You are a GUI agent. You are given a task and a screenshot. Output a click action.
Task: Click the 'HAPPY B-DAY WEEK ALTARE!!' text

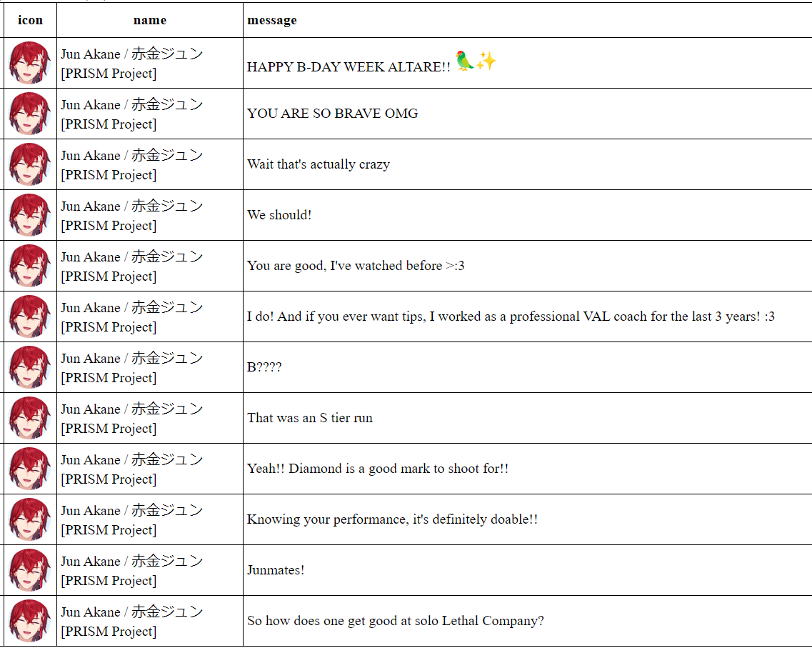pos(349,67)
